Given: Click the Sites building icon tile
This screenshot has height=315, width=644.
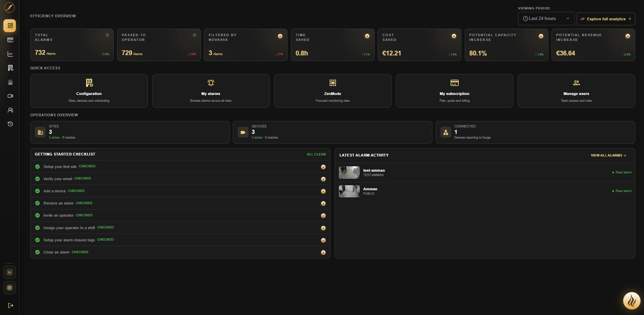Looking at the screenshot, I should [41, 132].
